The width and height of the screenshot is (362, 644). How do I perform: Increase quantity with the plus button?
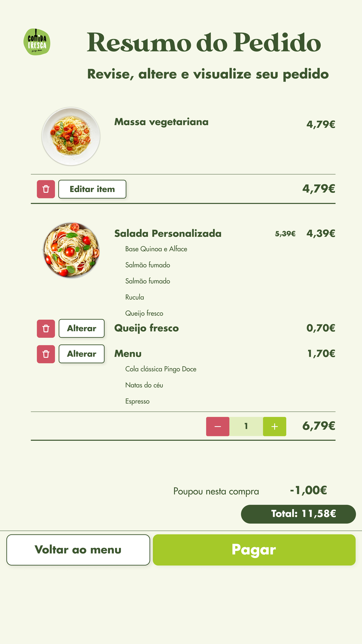pyautogui.click(x=274, y=426)
